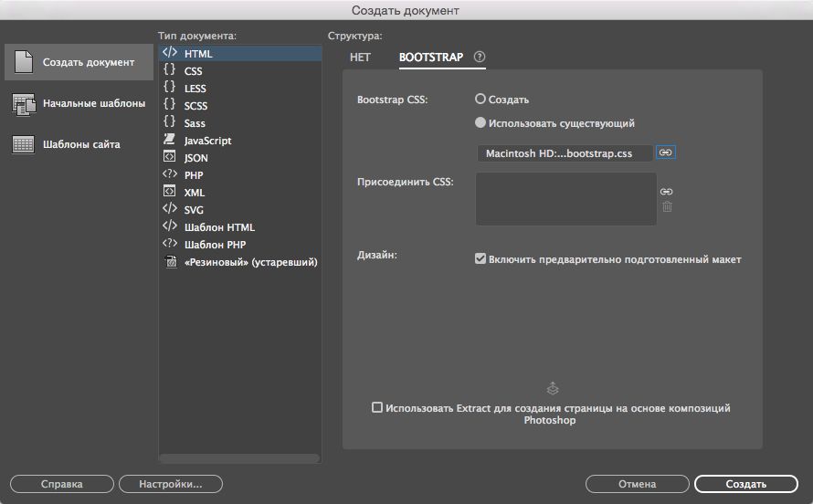Click the CSS curly-braces icon
The image size is (813, 504).
coord(170,69)
